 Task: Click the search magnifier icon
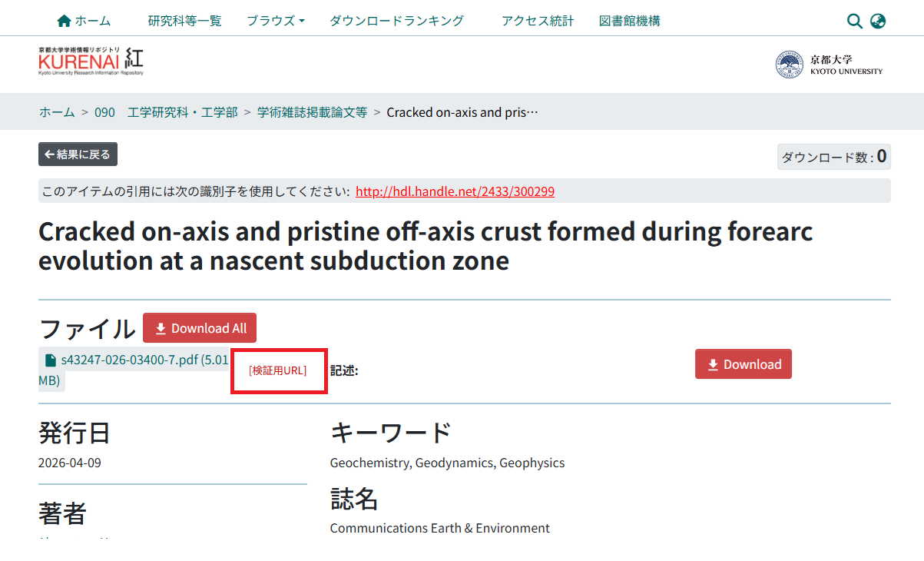click(x=854, y=21)
